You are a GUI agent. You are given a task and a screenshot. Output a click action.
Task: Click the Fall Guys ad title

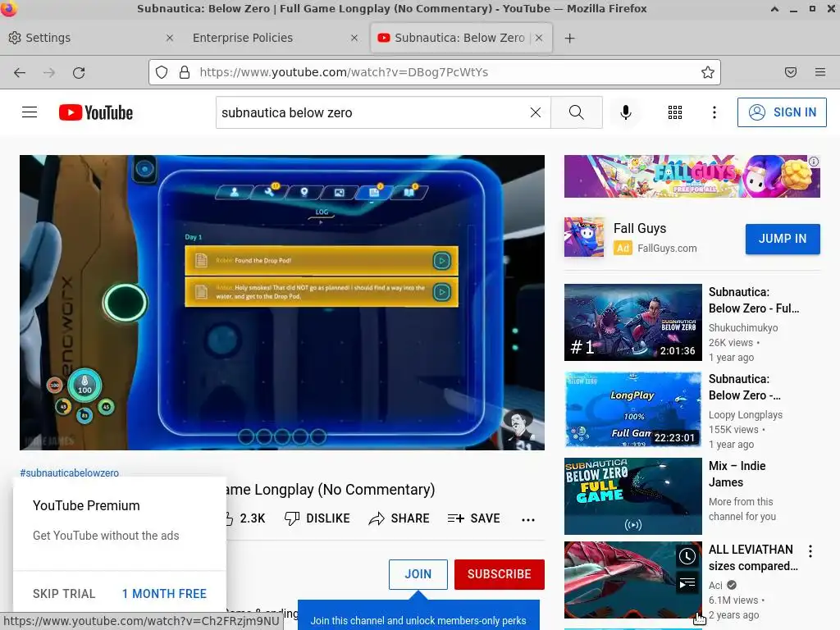[x=640, y=229]
